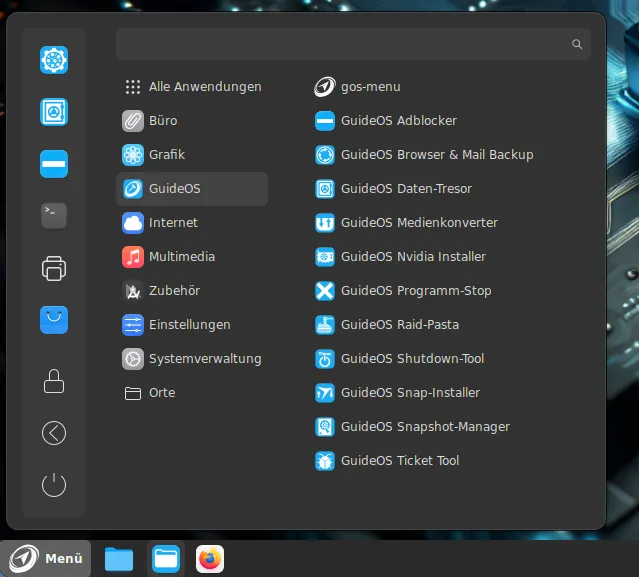Click the power button in sidebar

click(54, 485)
